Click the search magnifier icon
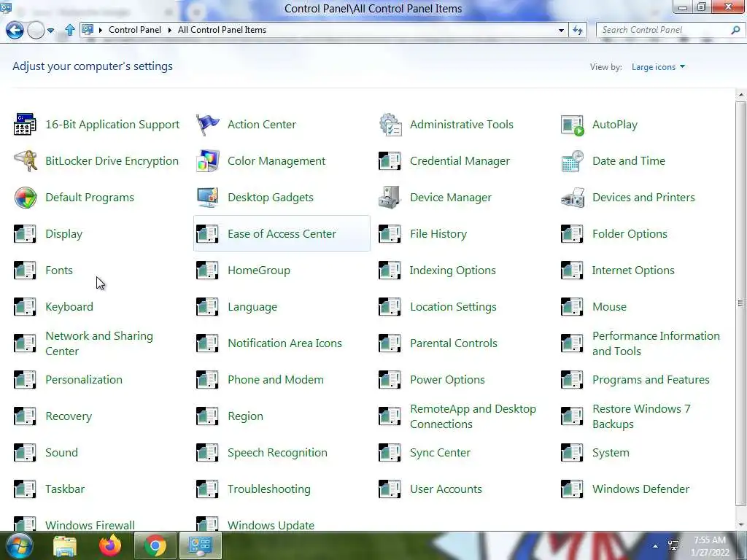This screenshot has height=560, width=747. click(735, 30)
